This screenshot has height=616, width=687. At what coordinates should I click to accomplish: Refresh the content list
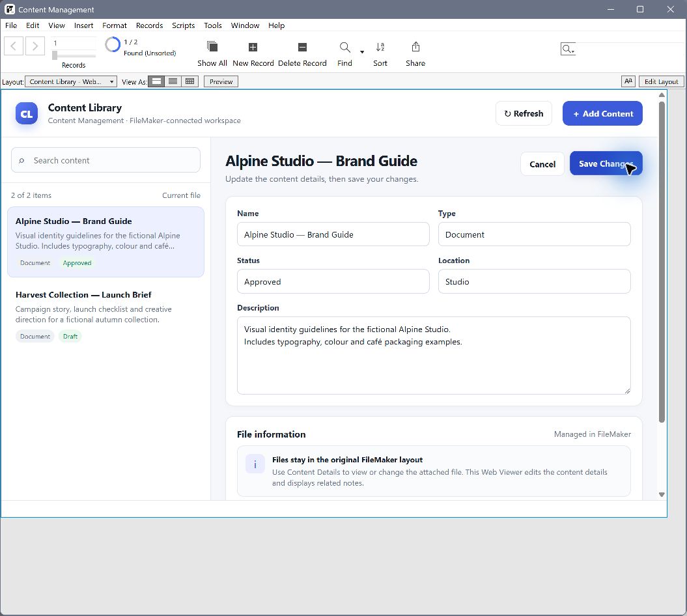click(x=524, y=113)
